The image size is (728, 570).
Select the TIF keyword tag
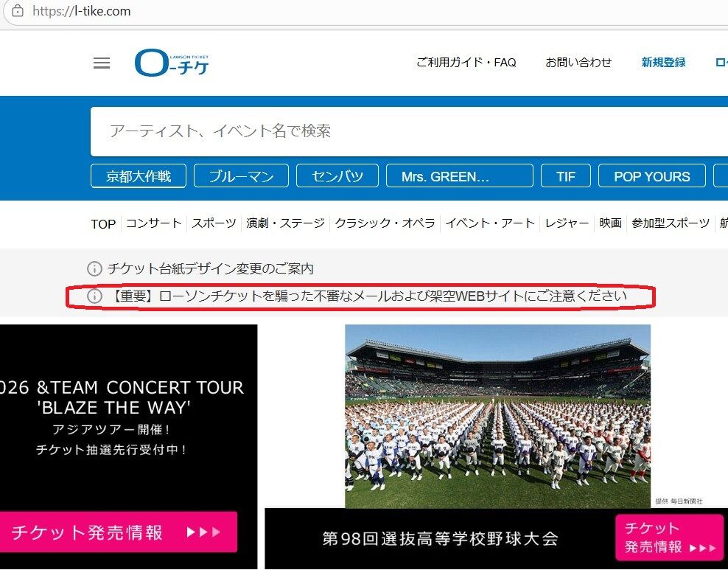coord(565,176)
